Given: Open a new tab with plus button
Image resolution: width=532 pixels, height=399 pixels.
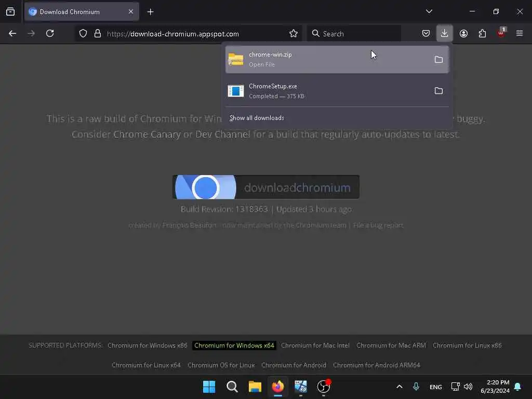Looking at the screenshot, I should (150, 12).
